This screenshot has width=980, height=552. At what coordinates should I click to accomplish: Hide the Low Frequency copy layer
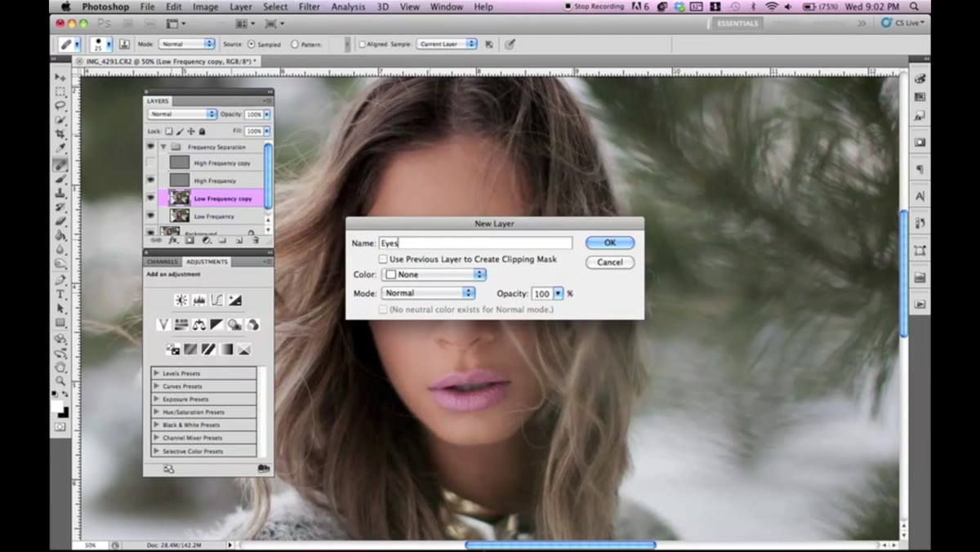pyautogui.click(x=150, y=198)
